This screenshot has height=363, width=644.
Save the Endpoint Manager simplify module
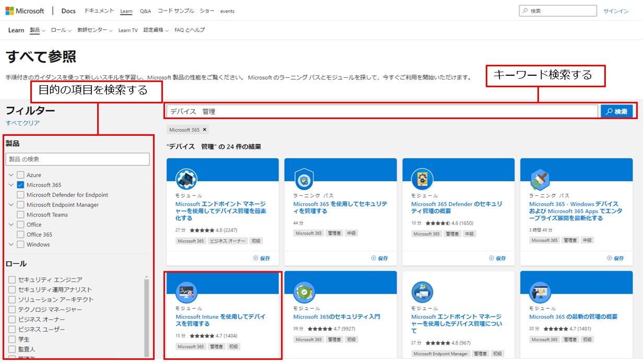(262, 258)
